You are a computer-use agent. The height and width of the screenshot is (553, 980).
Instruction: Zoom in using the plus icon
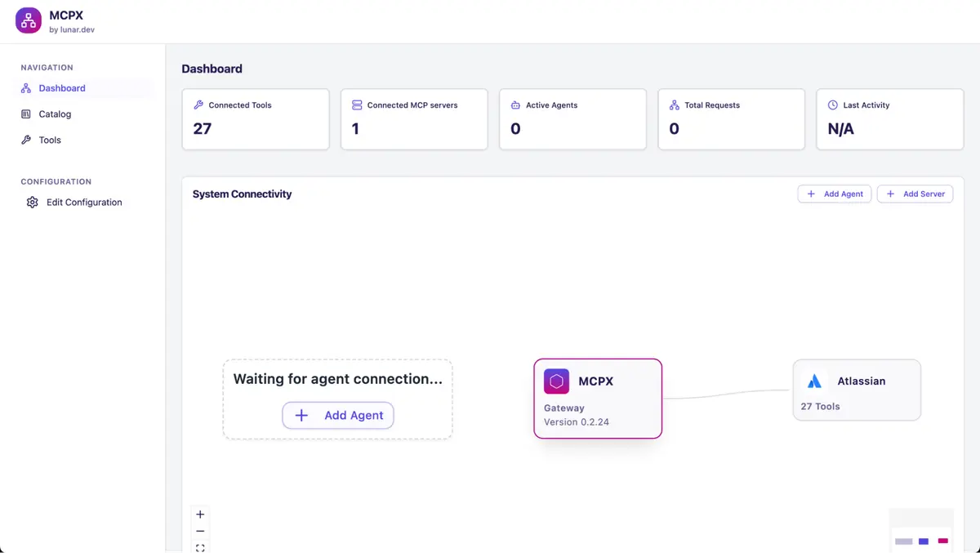200,514
